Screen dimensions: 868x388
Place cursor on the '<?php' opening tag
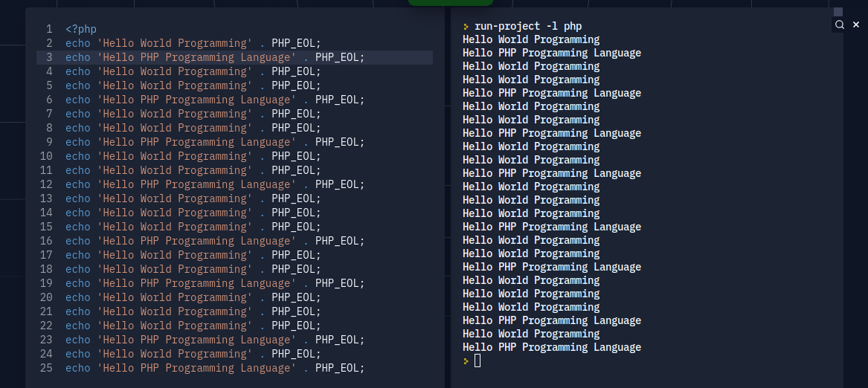pos(81,30)
